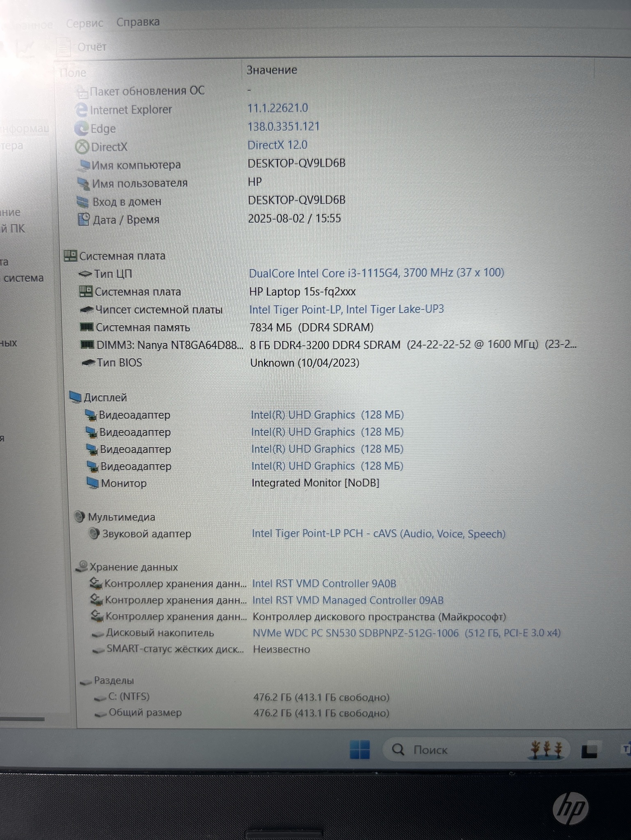The width and height of the screenshot is (631, 840).
Task: Select the 8 ГБ DDR4-3200 memory value
Action: coord(413,345)
